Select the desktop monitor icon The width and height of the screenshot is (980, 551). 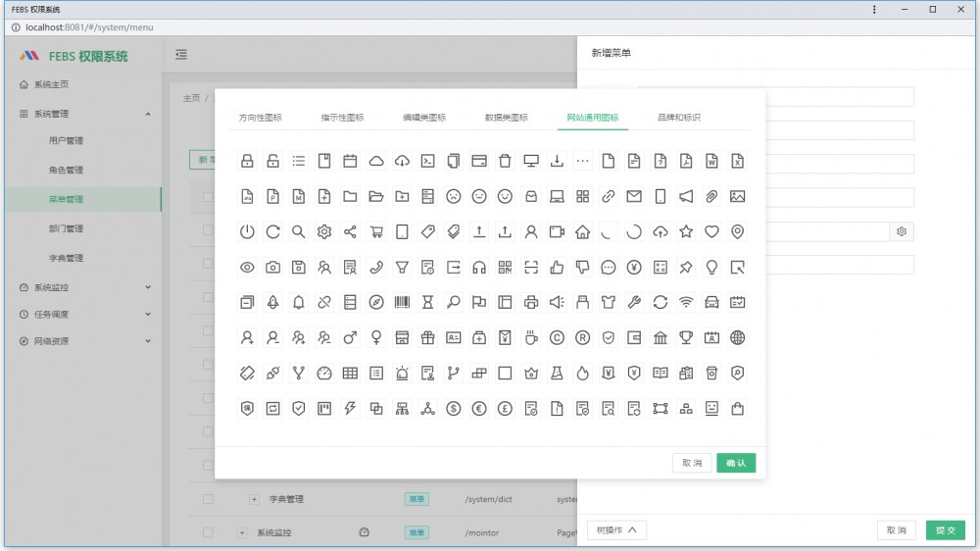531,161
